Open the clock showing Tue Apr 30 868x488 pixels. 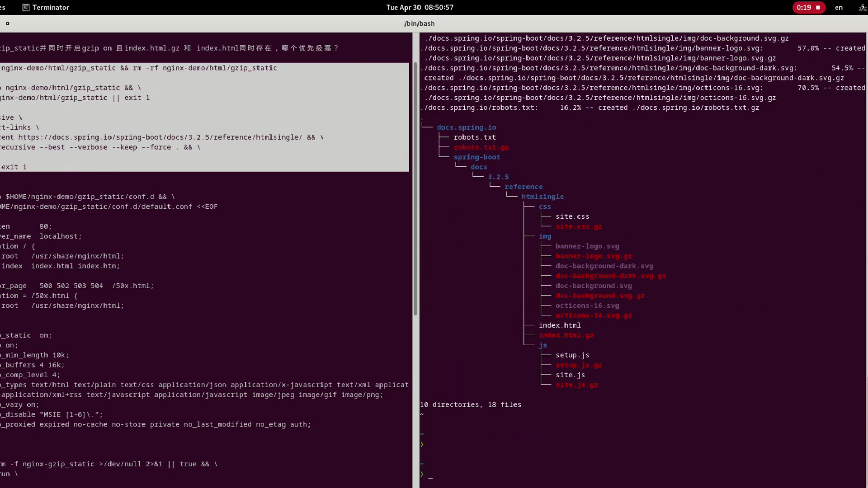point(420,7)
